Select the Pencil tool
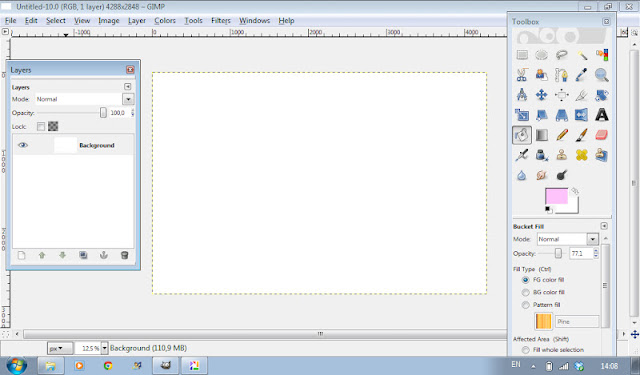Viewport: 640px width, 375px height. click(x=562, y=135)
